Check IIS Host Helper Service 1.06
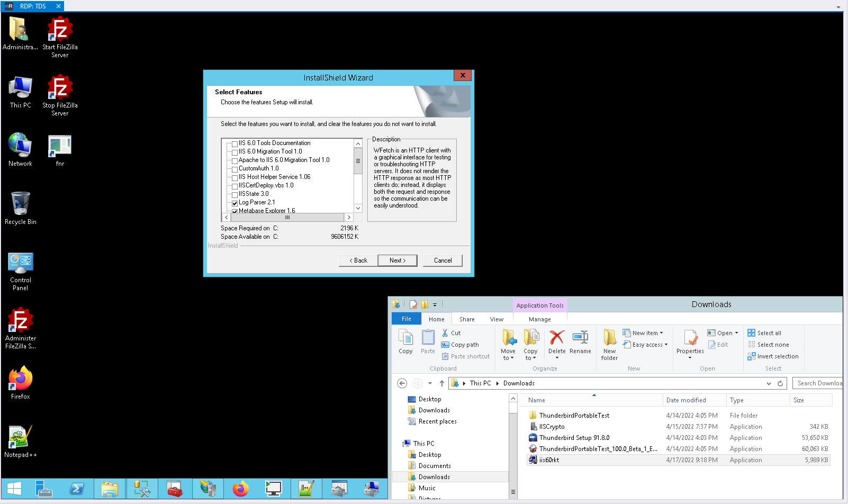Screen dimensions: 848x504 click(x=235, y=178)
